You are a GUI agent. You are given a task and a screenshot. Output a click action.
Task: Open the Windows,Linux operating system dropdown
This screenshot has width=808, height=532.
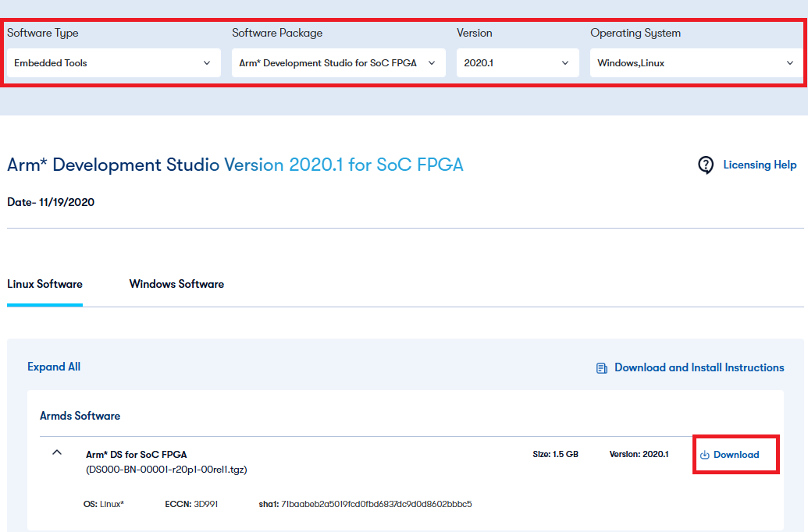click(695, 63)
